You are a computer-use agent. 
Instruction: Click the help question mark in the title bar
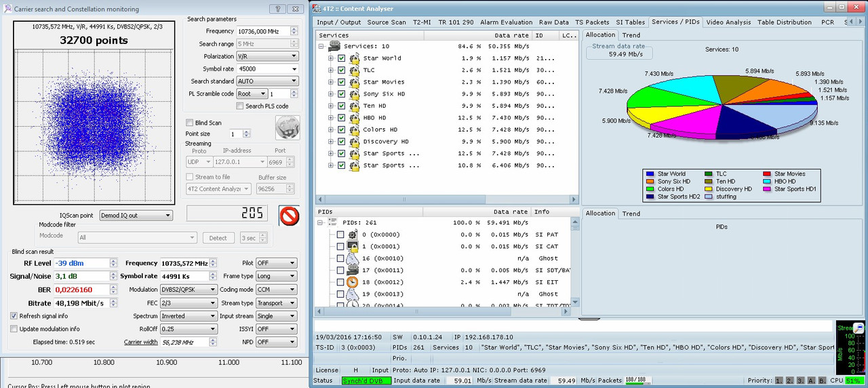[278, 9]
